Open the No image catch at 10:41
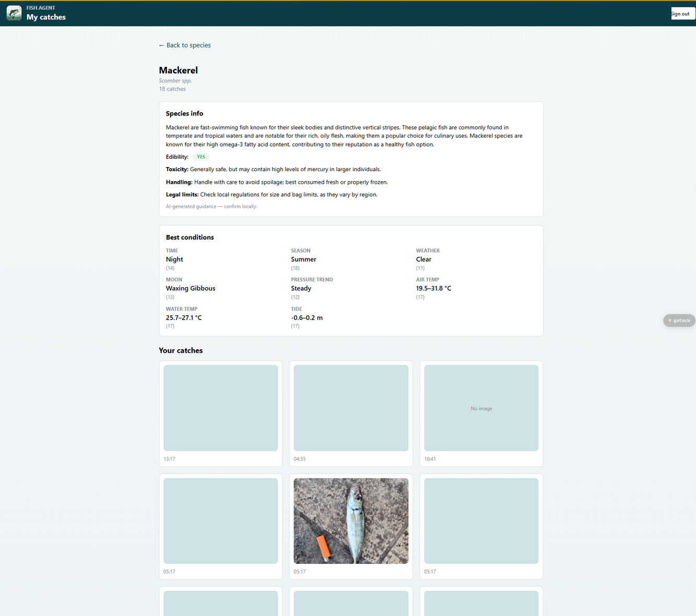This screenshot has height=616, width=696. tap(481, 413)
